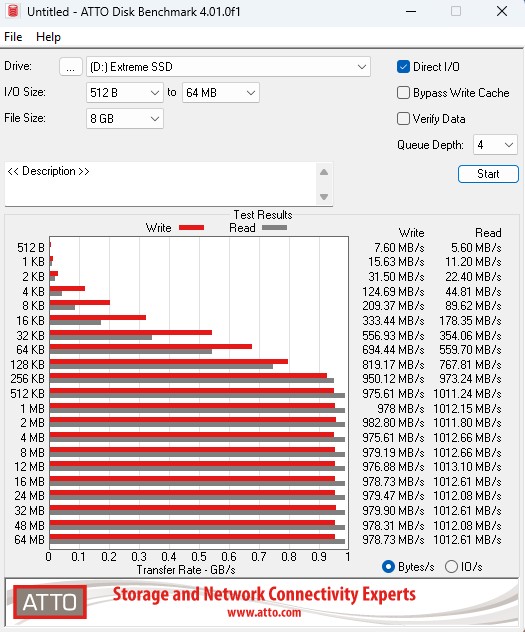This screenshot has width=525, height=632.
Task: Click the 44.81 MB/s read value
Action: coord(473,291)
